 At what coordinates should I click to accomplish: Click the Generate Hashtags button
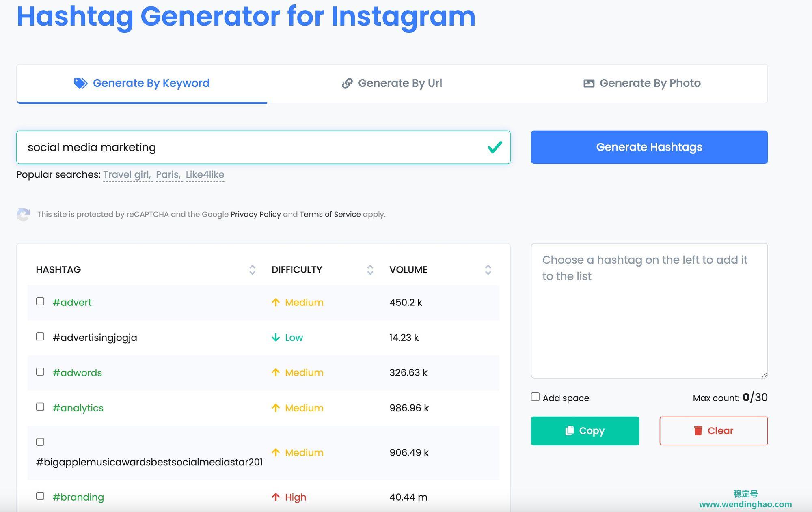[x=649, y=147]
